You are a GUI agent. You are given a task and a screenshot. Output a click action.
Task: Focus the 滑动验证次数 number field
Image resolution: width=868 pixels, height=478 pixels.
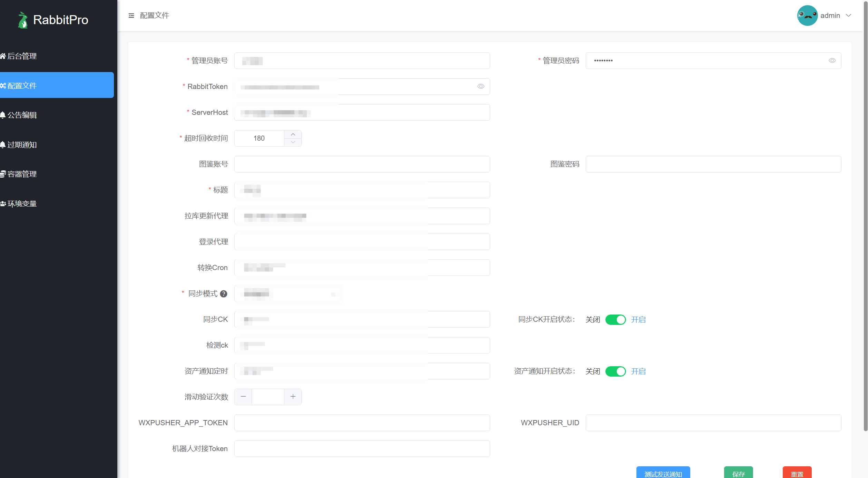pyautogui.click(x=268, y=397)
